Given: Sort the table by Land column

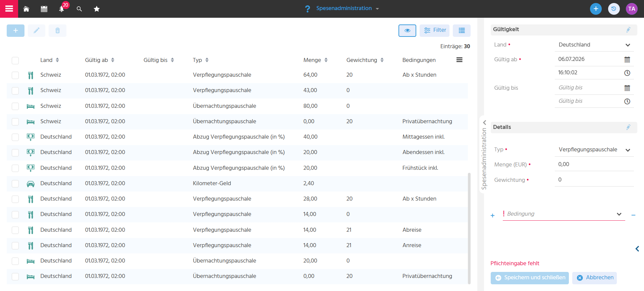Looking at the screenshot, I should (50, 60).
